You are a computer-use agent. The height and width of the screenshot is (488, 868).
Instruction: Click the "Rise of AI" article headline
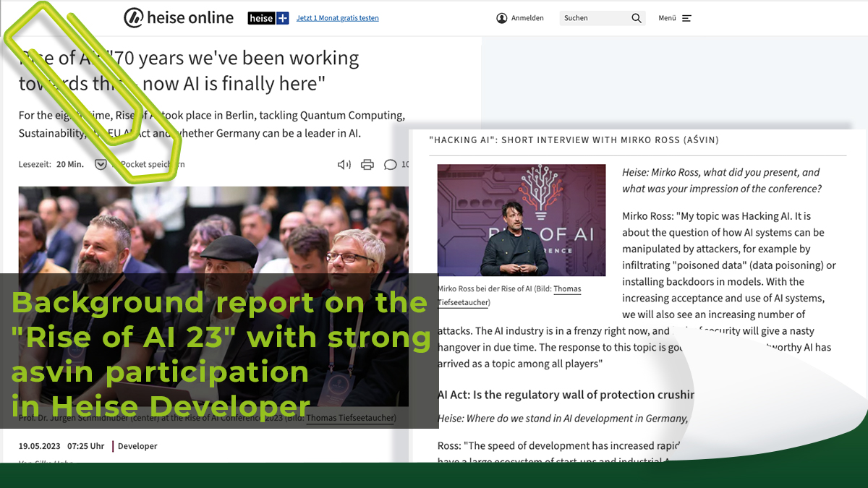click(188, 71)
